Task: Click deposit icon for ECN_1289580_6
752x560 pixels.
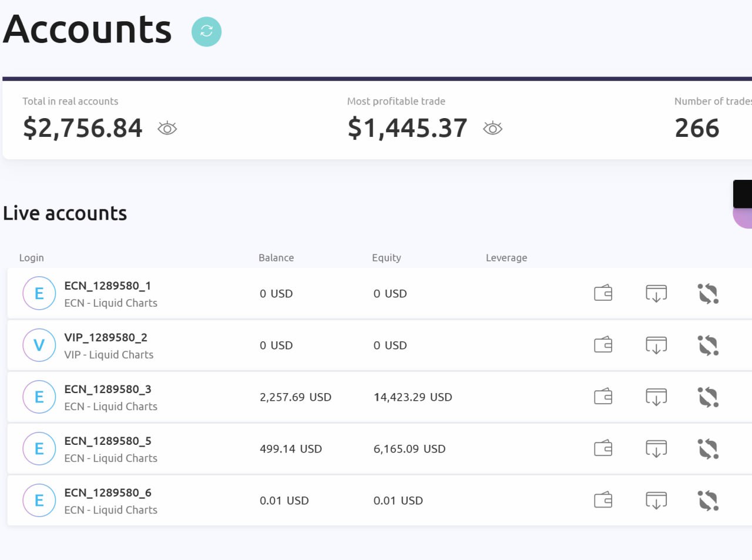Action: pyautogui.click(x=656, y=500)
